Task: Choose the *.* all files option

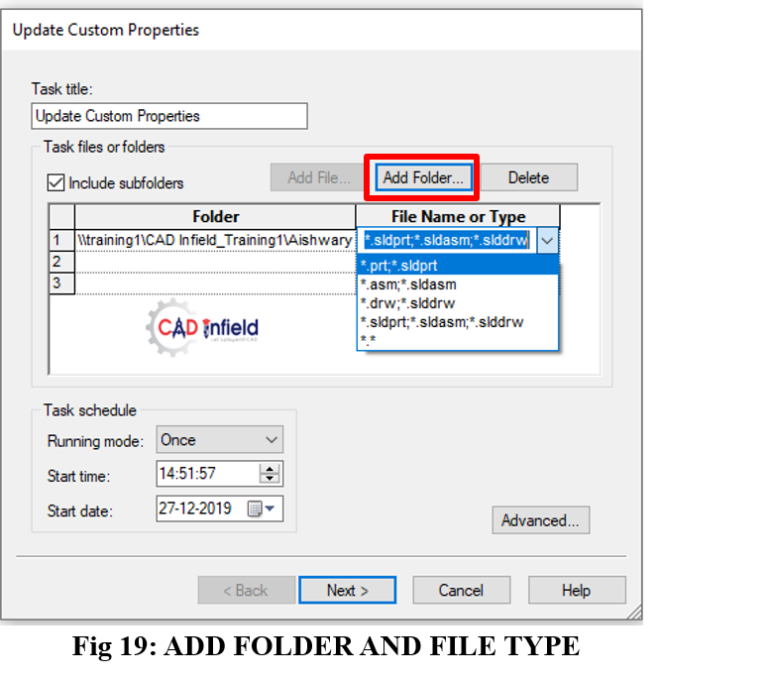Action: pyautogui.click(x=458, y=340)
